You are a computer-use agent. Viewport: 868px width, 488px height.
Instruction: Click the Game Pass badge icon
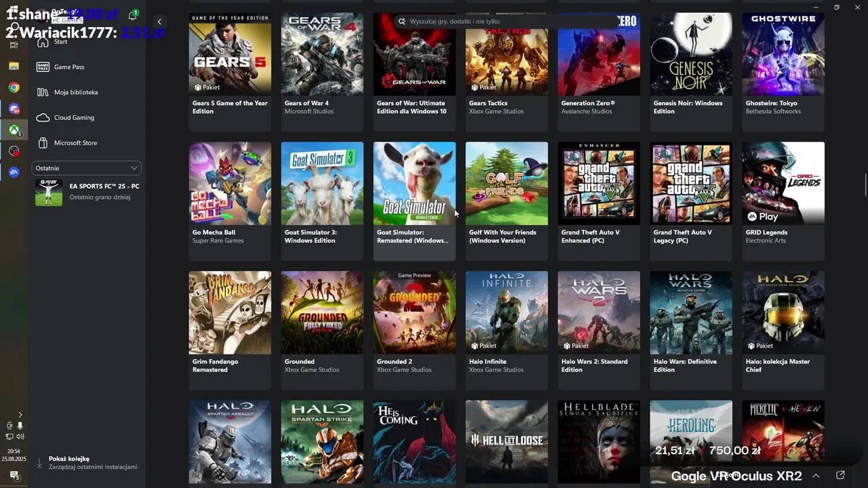[x=43, y=67]
